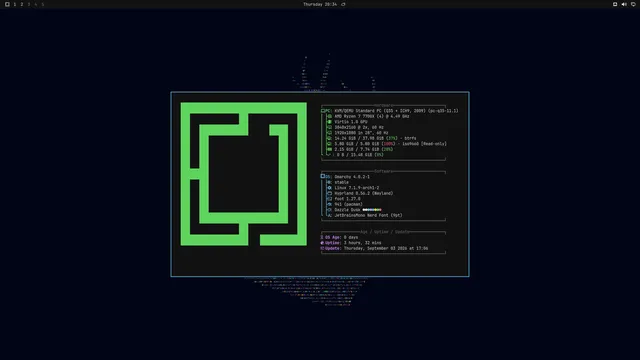This screenshot has width=640, height=360.
Task: Click the CPU icon beside AMD Ryzen 7
Action: (x=329, y=116)
